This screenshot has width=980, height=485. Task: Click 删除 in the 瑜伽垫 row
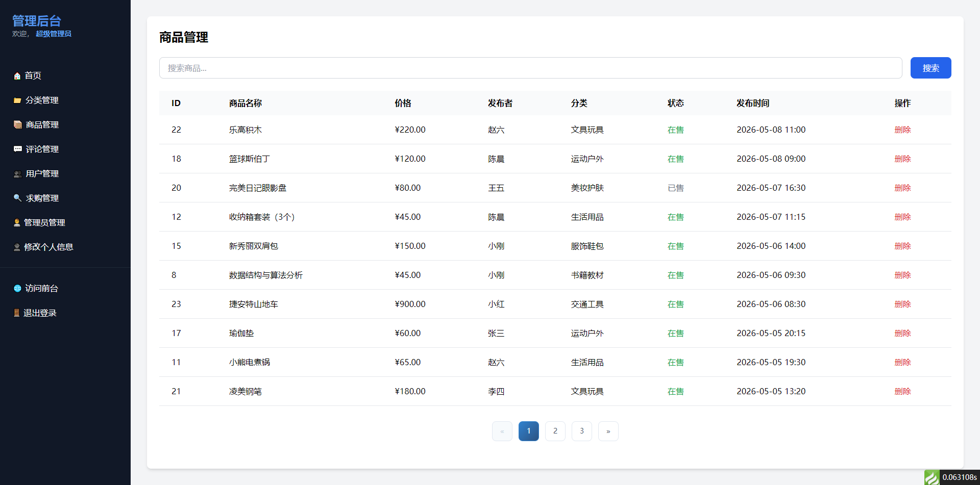(902, 333)
